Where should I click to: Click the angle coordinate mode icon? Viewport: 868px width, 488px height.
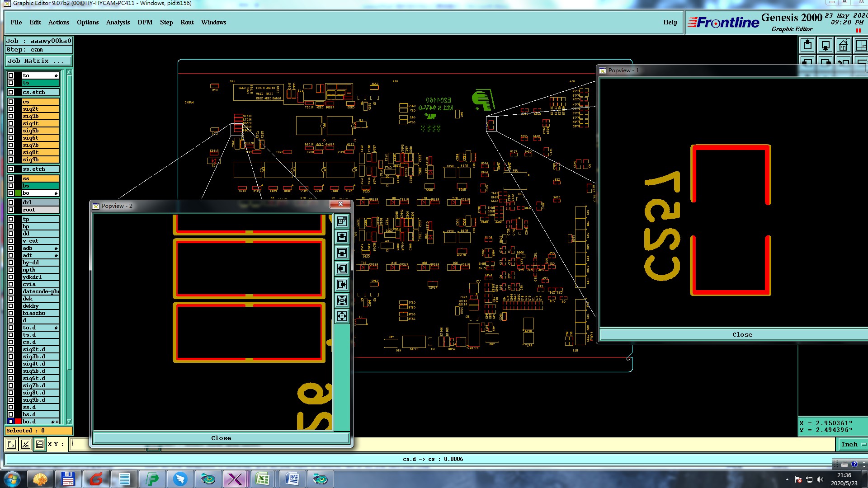26,444
